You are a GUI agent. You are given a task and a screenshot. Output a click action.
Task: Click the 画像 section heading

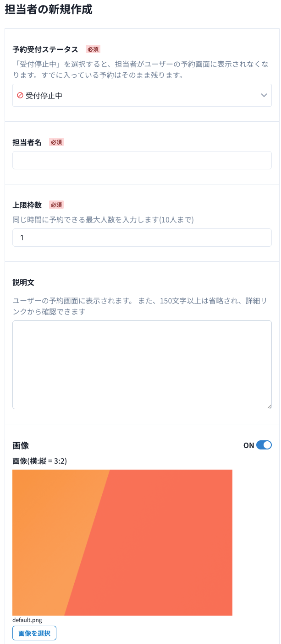tap(21, 445)
